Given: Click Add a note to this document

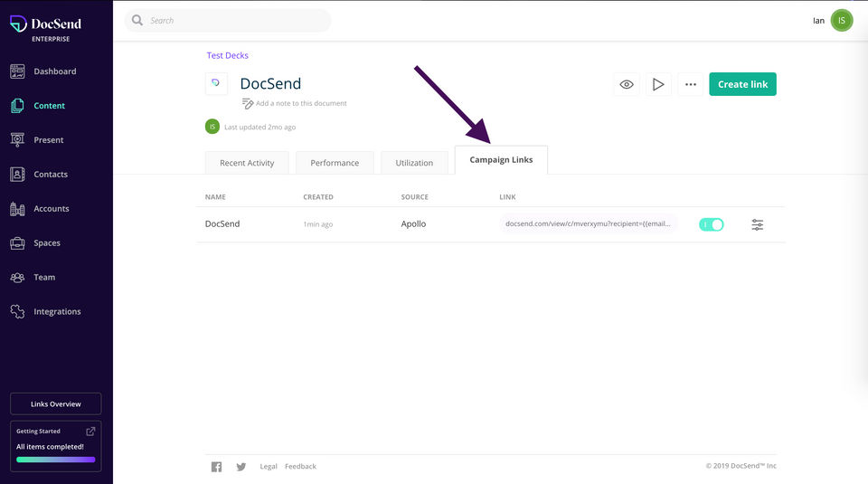Looking at the screenshot, I should click(x=301, y=103).
